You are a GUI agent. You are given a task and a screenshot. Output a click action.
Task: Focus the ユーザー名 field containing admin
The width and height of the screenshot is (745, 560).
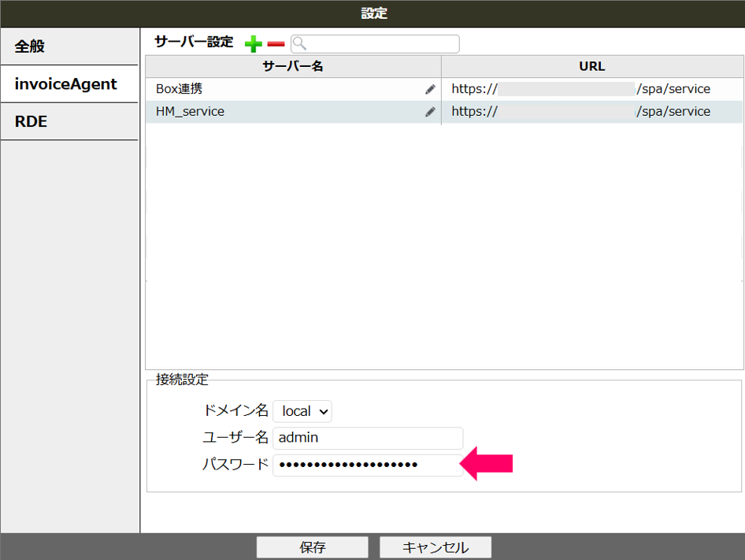(x=368, y=438)
